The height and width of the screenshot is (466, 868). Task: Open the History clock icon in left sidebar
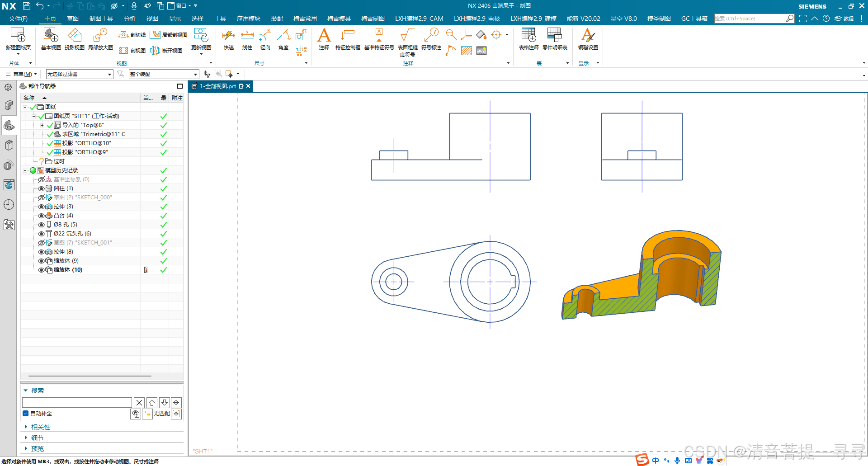9,205
